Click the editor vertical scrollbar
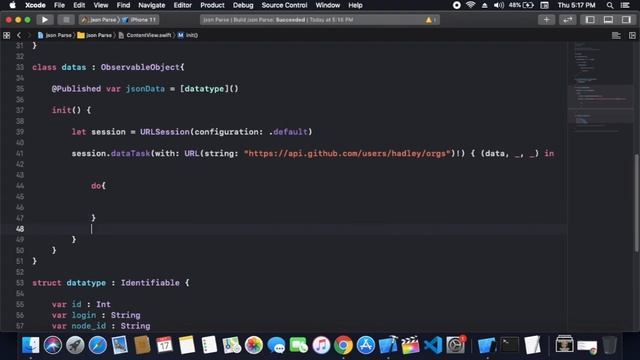Viewport: 640px width, 360px height. [x=637, y=203]
